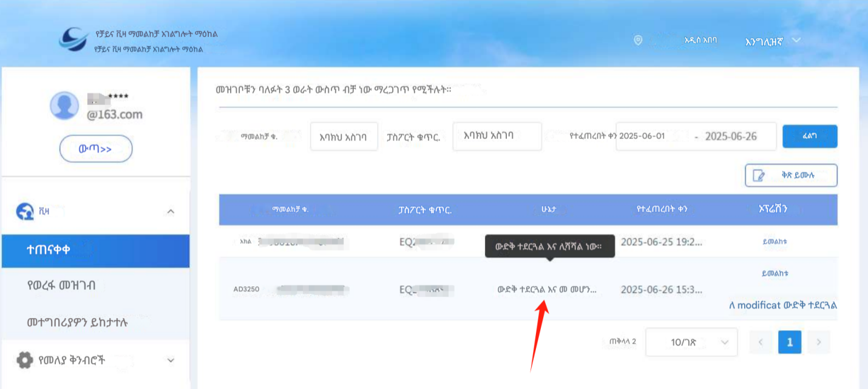Open the third item under visa menu
This screenshot has height=389, width=868.
[95, 322]
